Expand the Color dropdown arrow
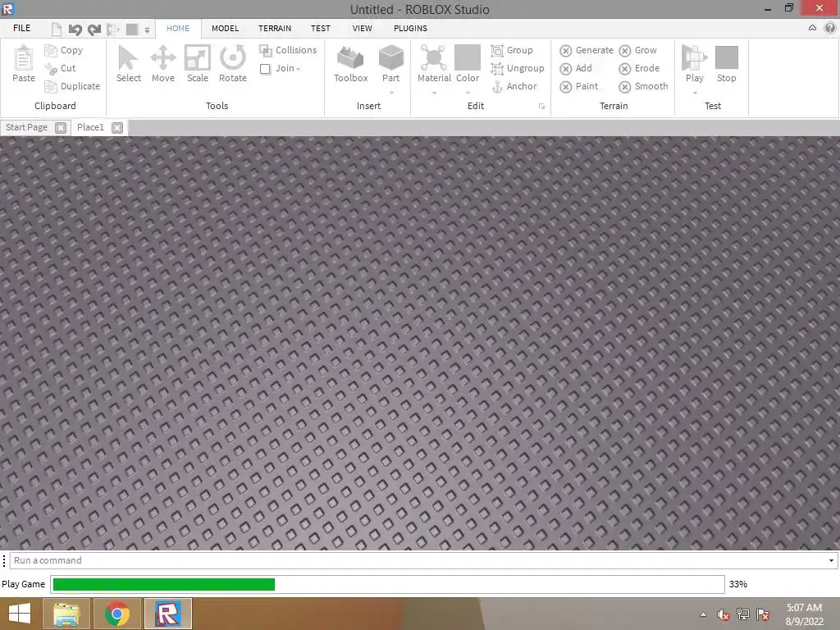 468,93
